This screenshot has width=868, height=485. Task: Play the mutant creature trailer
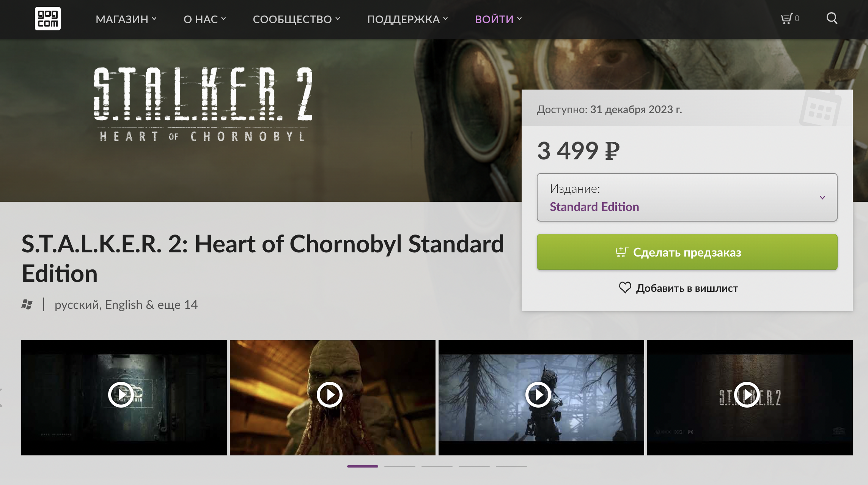point(329,395)
